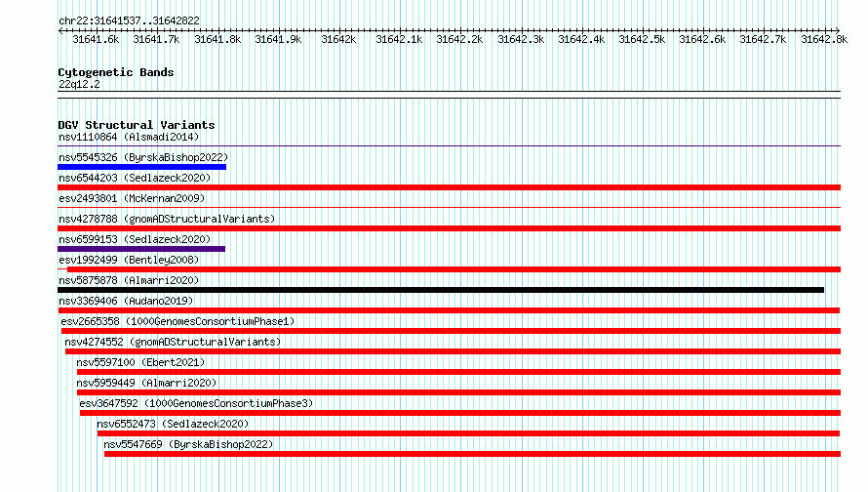
Task: Click the 31642.1k ruler tick label
Action: pos(399,39)
